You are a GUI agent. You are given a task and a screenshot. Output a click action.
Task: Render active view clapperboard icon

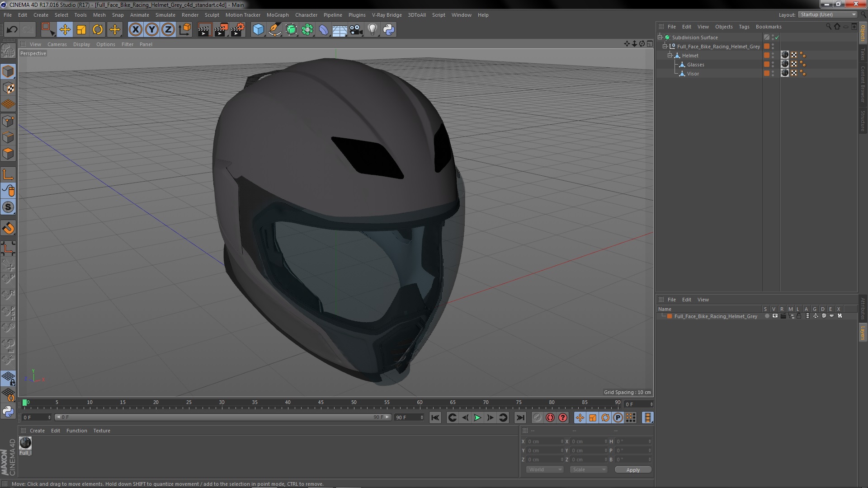(204, 30)
